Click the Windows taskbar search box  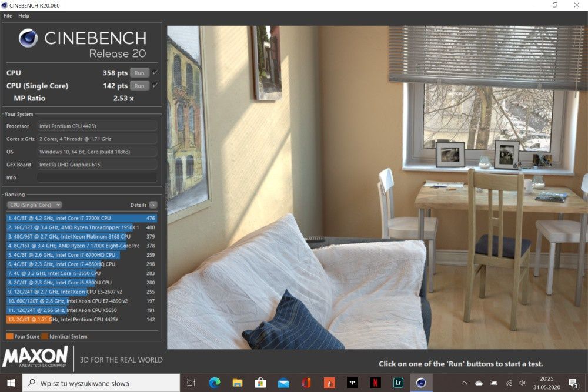[x=101, y=383]
